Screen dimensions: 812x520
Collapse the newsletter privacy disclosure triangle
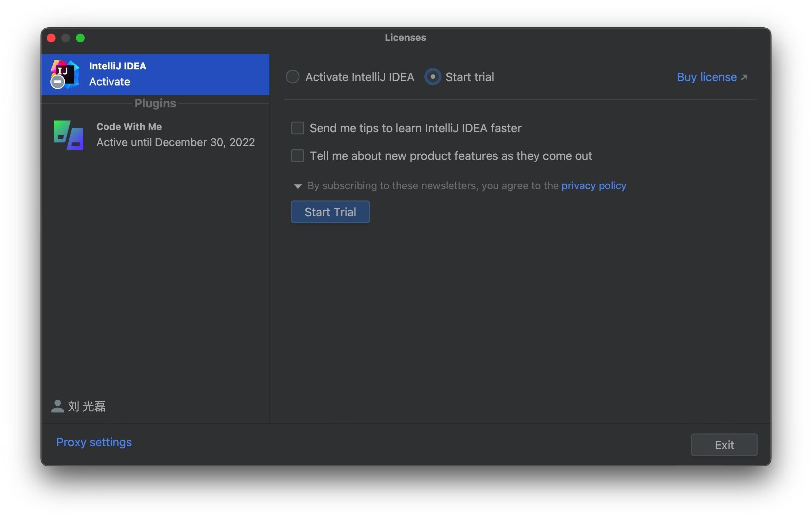298,187
